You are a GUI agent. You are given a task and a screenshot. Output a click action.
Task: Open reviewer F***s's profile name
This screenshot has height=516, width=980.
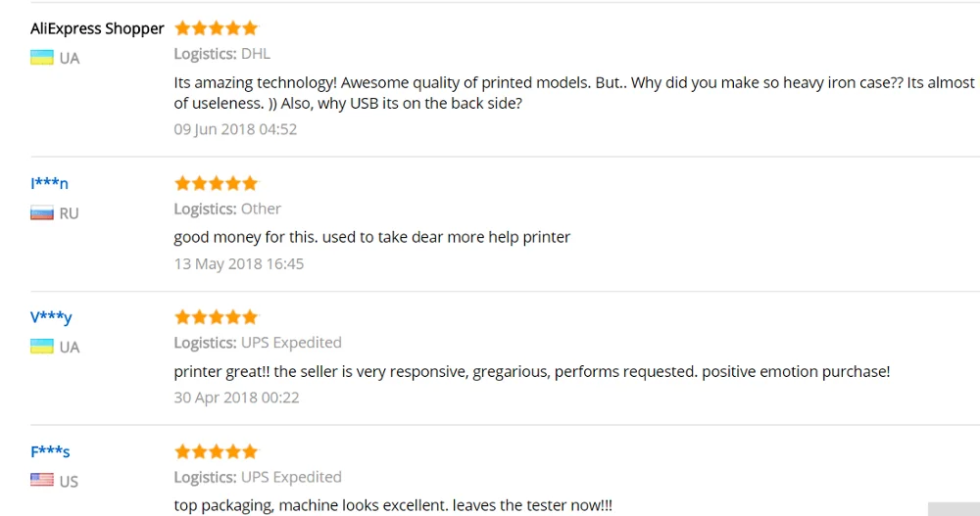(50, 451)
